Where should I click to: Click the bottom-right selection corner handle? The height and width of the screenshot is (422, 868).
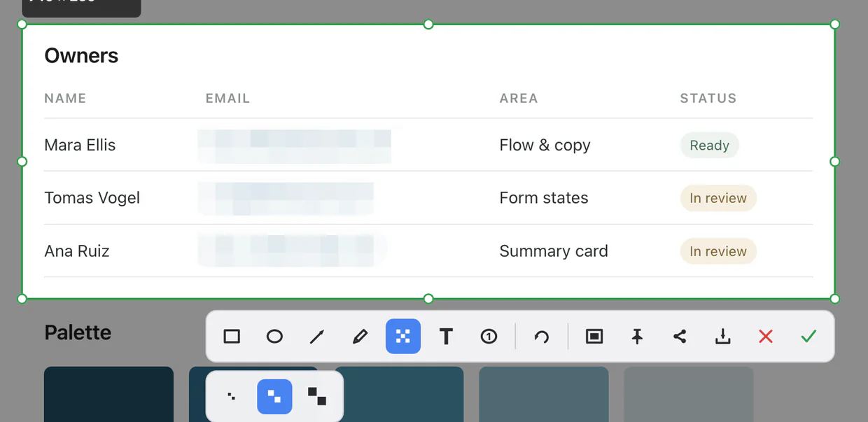coord(834,299)
